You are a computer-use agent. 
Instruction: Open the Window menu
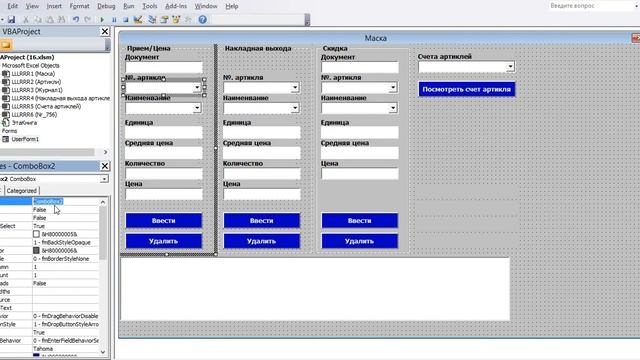pos(206,6)
